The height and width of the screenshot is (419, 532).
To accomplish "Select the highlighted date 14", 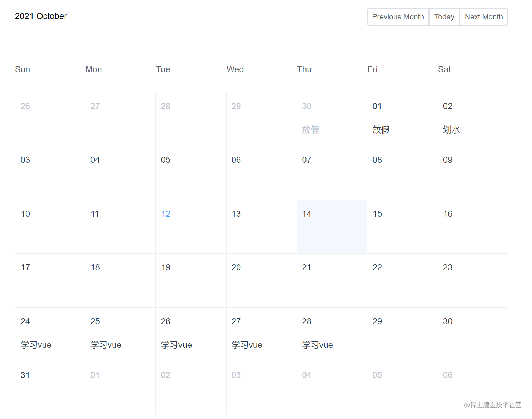I will click(332, 227).
